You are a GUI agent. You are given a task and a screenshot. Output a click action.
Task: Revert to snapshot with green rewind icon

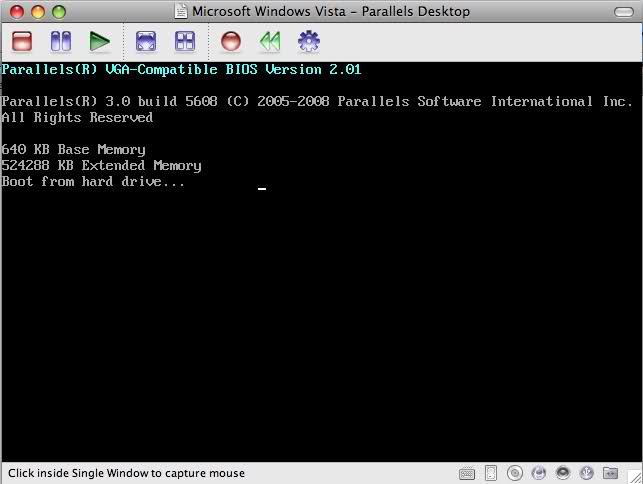click(270, 41)
